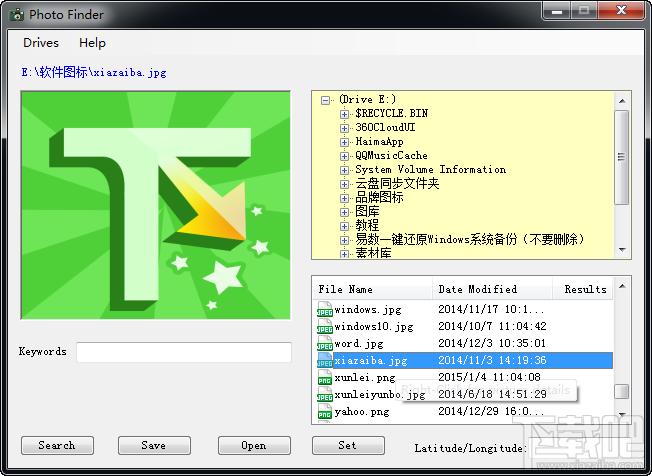Viewport: 652px width, 476px height.
Task: Click the Set button
Action: click(348, 445)
